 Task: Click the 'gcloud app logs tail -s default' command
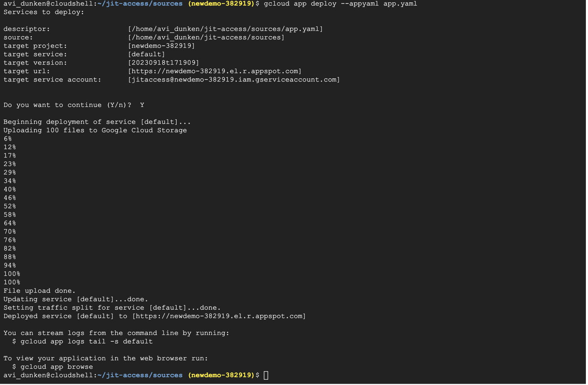(87, 342)
